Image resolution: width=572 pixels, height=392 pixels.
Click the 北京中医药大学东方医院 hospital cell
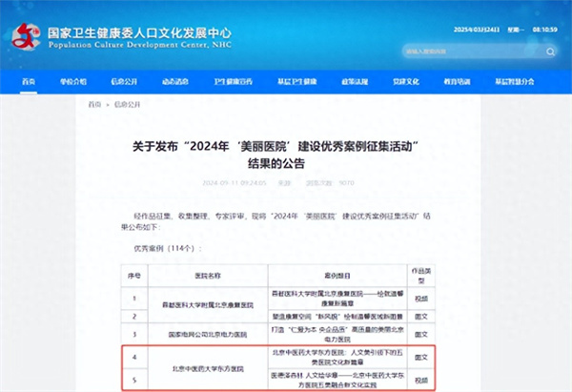(209, 367)
